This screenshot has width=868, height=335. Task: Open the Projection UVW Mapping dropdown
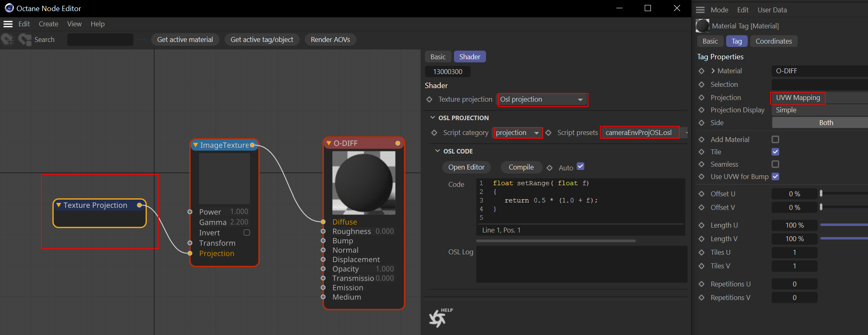click(x=819, y=98)
